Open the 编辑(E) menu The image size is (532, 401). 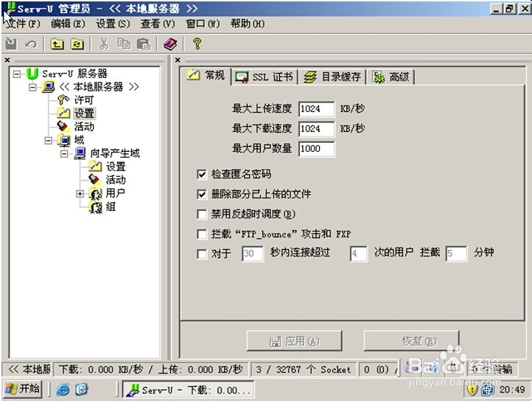68,24
